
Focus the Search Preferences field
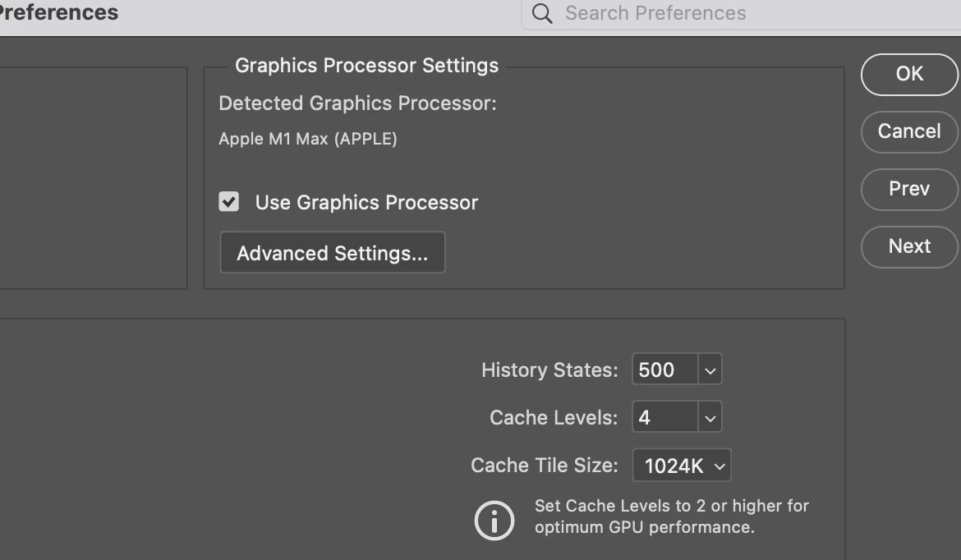point(741,13)
